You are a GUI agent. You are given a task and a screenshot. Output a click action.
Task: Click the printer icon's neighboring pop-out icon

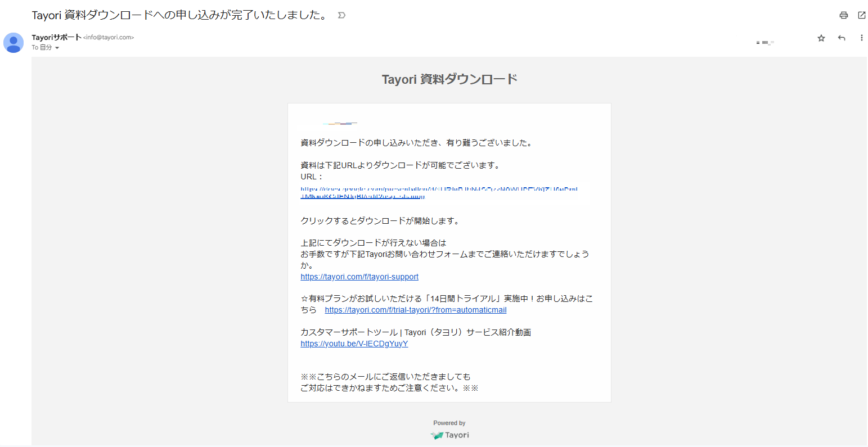coord(861,15)
